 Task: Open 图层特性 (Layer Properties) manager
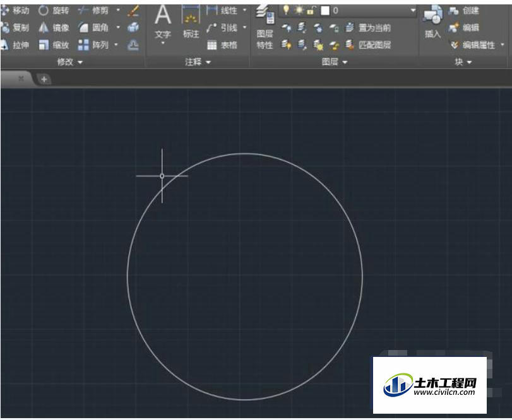(265, 26)
